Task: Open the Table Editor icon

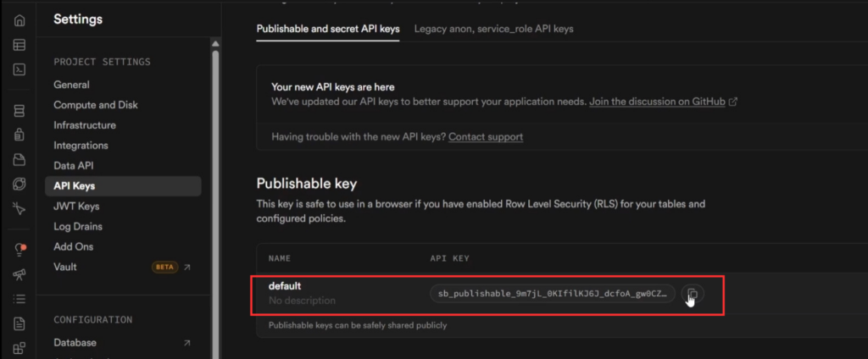Action: (19, 45)
